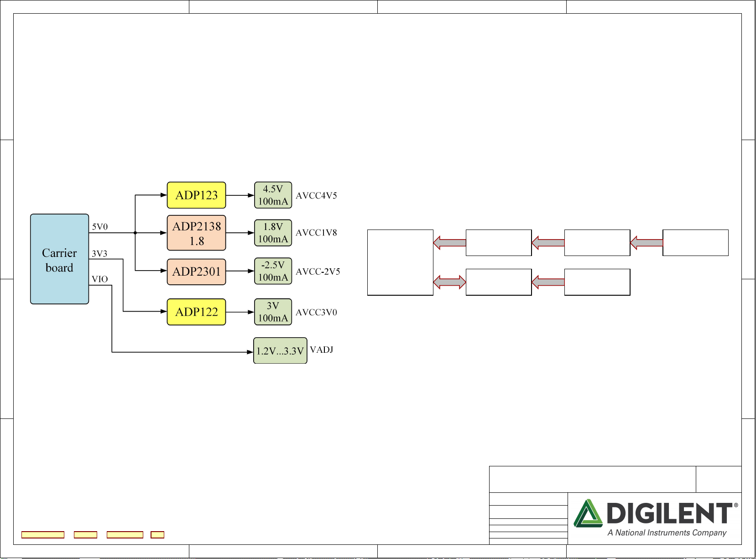Click the 5V0 rail label
756x559 pixels.
pos(100,227)
